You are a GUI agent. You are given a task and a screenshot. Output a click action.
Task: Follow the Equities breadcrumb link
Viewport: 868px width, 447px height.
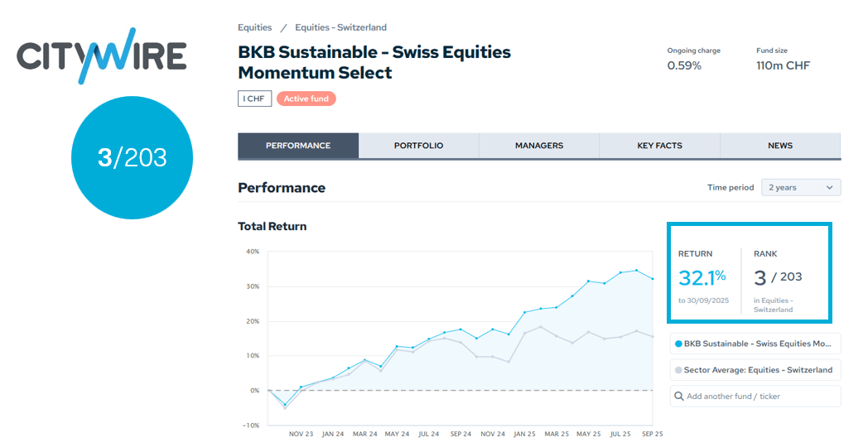[254, 27]
